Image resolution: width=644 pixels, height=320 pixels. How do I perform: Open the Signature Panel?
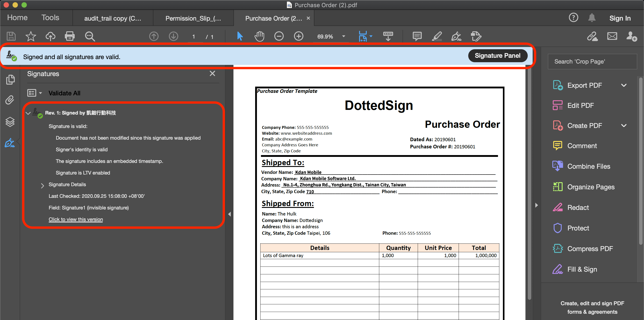pyautogui.click(x=498, y=55)
